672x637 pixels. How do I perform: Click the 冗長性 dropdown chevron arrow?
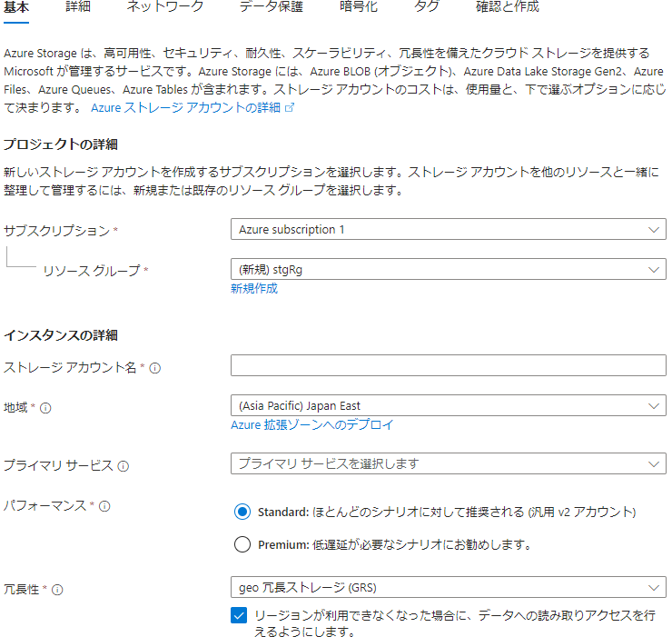click(x=654, y=588)
